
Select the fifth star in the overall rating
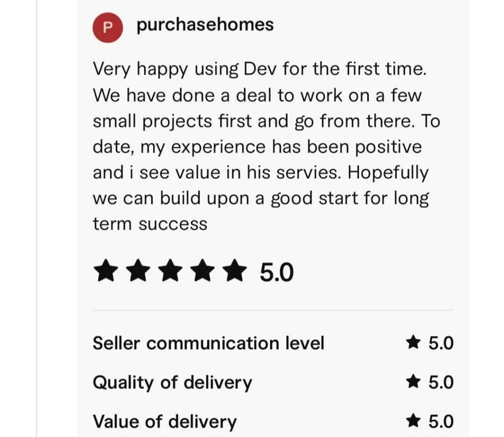[234, 272]
